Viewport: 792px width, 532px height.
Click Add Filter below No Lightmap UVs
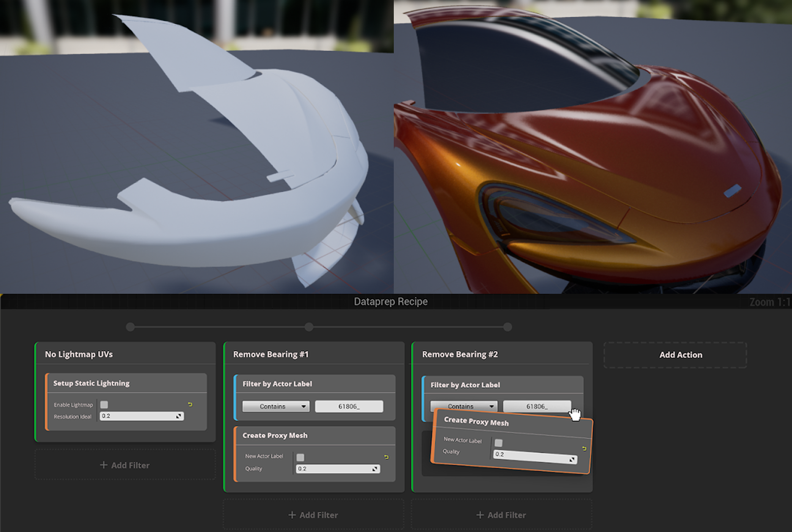pos(125,465)
